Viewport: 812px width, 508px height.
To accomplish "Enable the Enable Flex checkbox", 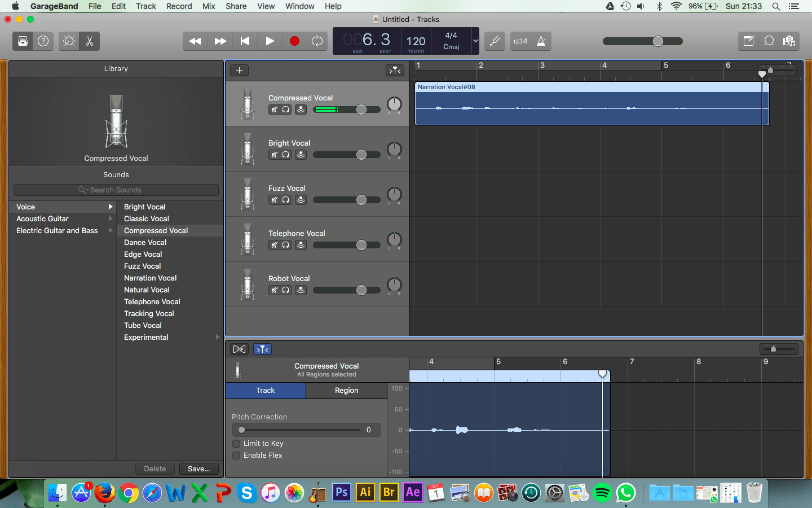I will click(x=236, y=456).
